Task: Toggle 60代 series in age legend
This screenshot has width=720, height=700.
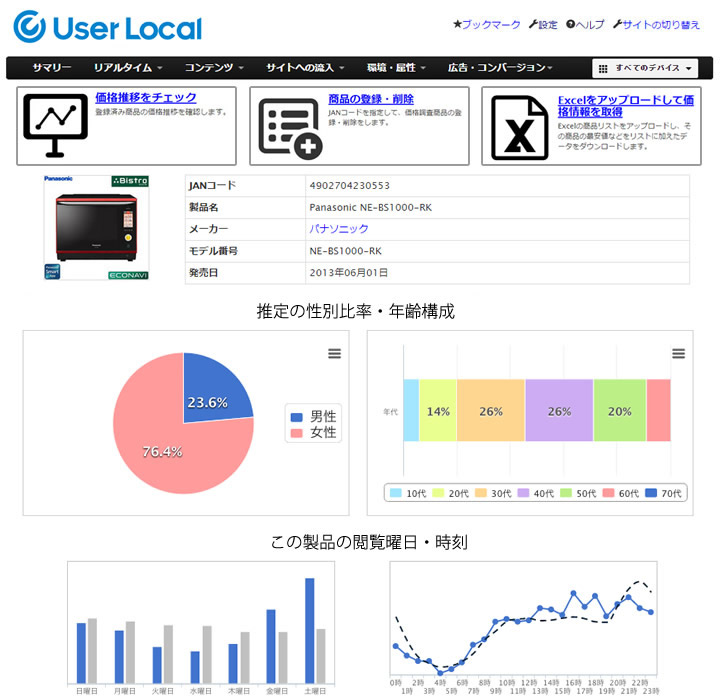Action: pos(621,493)
